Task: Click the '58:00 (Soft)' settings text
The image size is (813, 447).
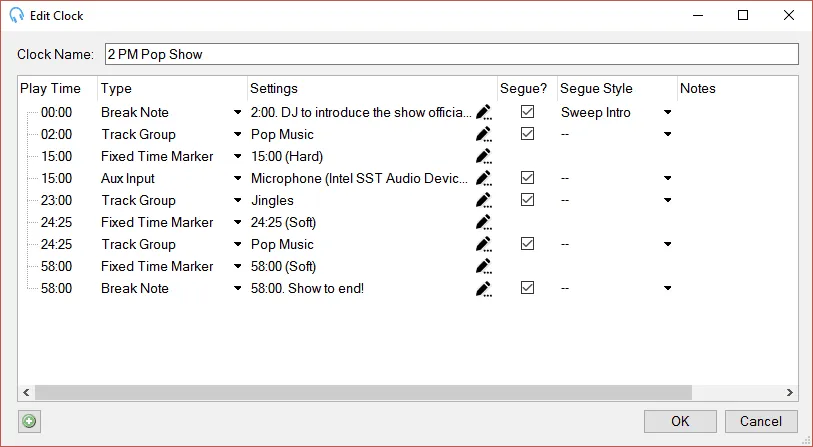Action: point(284,267)
